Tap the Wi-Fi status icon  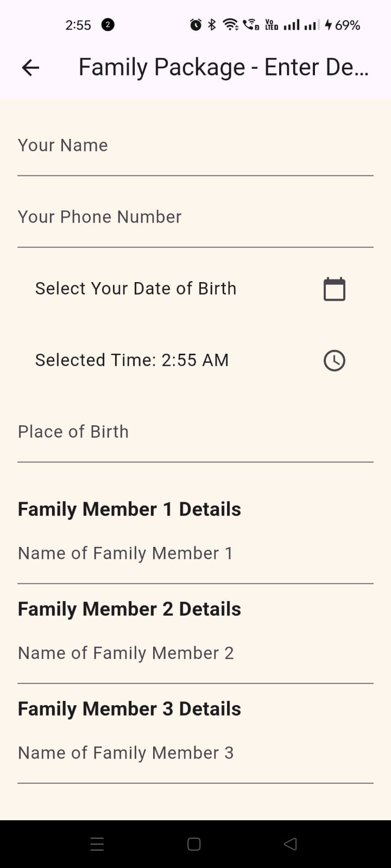231,25
